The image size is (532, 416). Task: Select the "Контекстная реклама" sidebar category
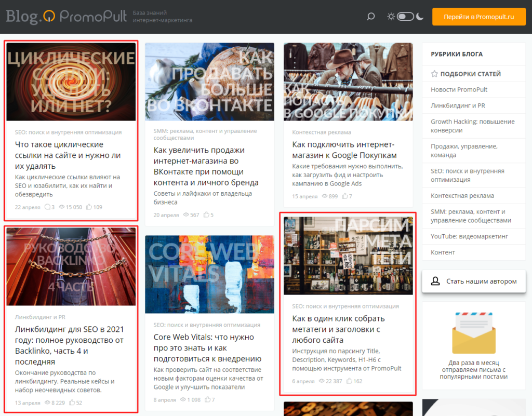462,196
